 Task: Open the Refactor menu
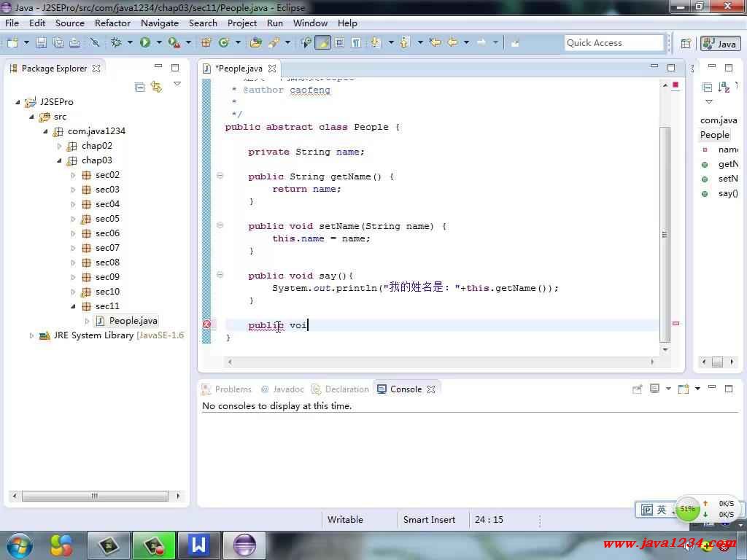pos(112,23)
